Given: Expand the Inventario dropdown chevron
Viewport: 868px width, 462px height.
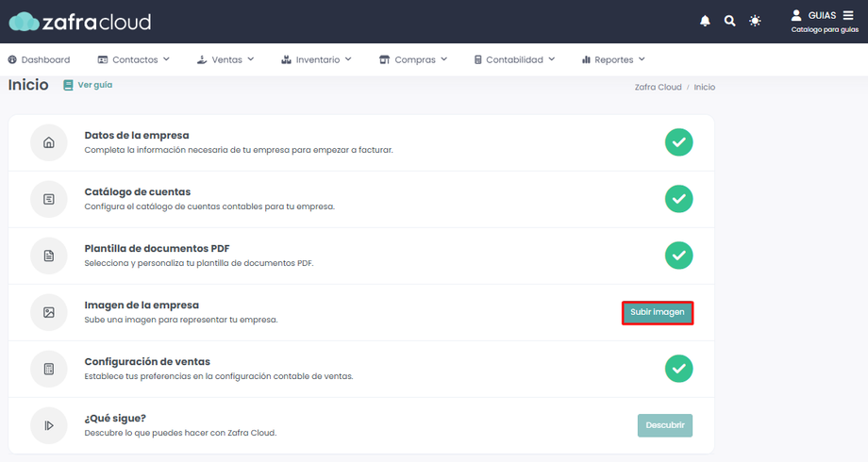Looking at the screenshot, I should pyautogui.click(x=348, y=59).
